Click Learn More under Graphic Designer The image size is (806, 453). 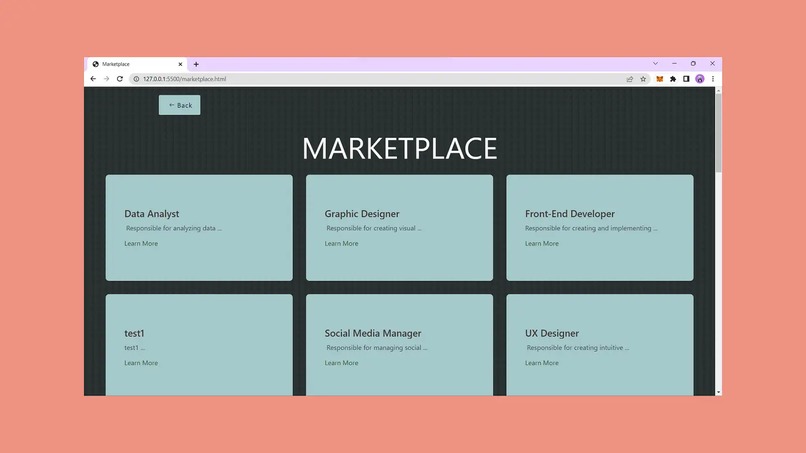341,243
